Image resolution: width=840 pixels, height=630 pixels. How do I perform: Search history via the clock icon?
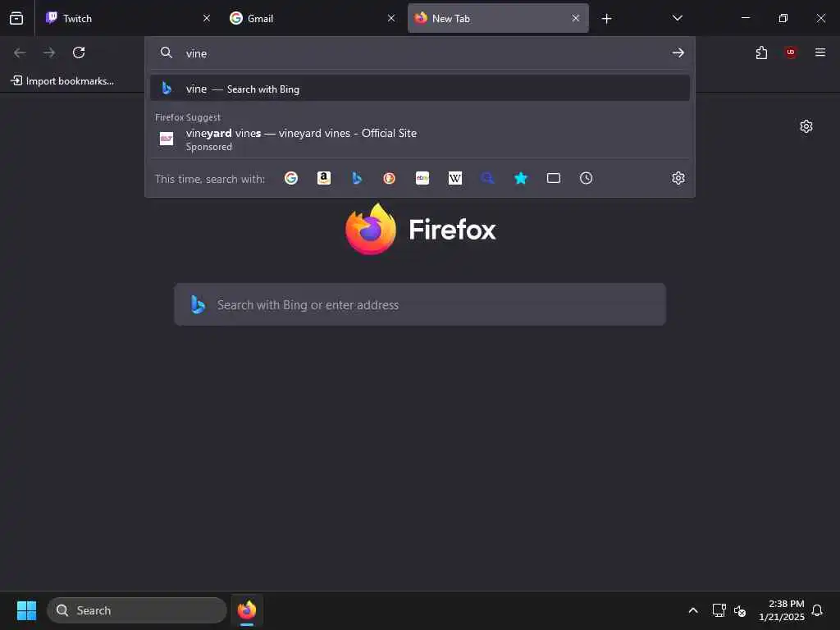[x=586, y=178]
